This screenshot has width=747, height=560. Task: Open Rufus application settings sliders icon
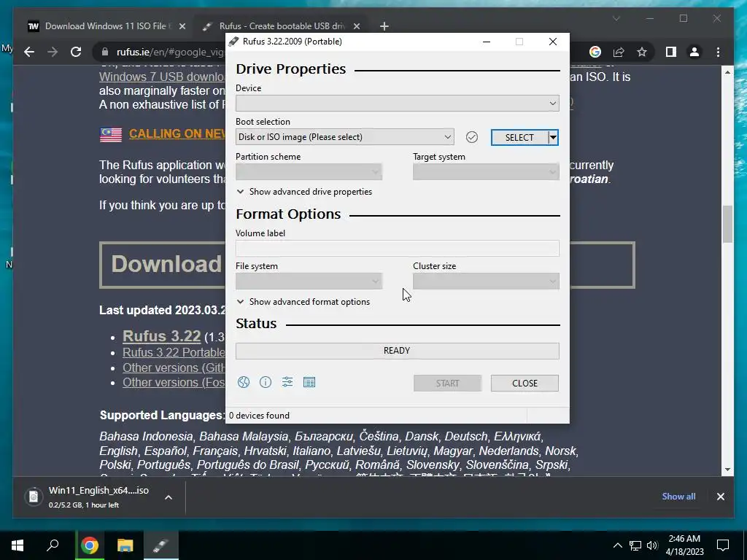287,382
